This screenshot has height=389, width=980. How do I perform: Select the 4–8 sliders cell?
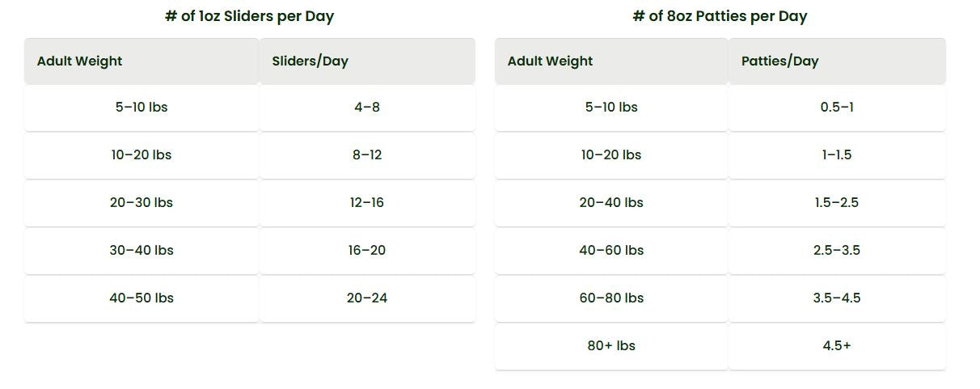367,107
